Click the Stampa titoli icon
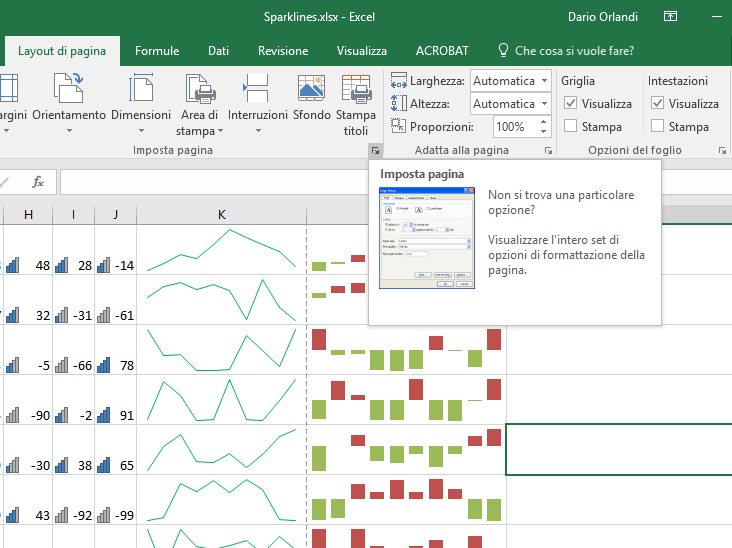 [357, 90]
